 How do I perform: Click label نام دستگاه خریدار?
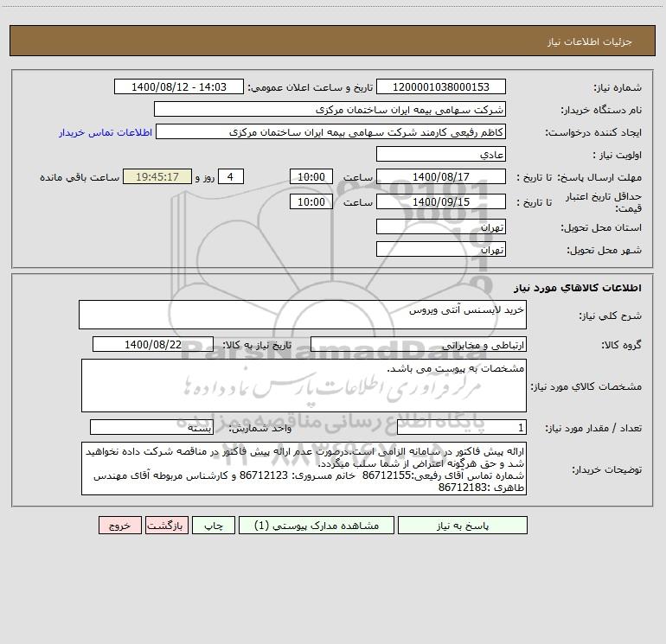[x=601, y=111]
